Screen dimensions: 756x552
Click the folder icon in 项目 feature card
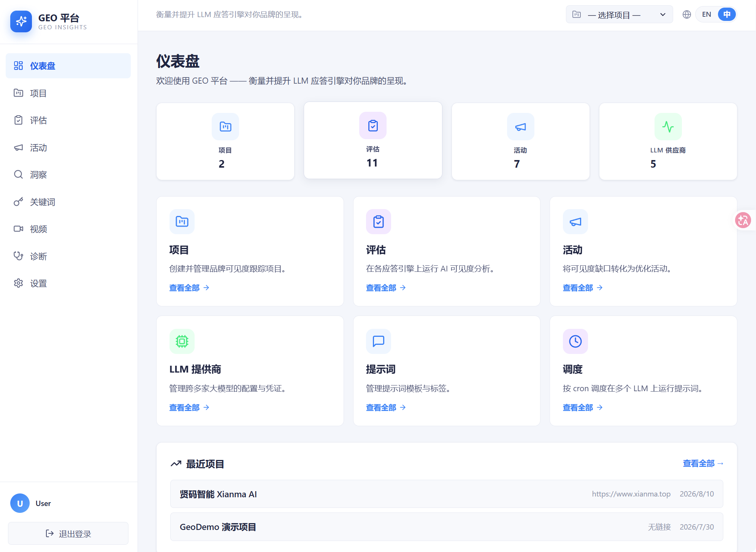tap(182, 222)
